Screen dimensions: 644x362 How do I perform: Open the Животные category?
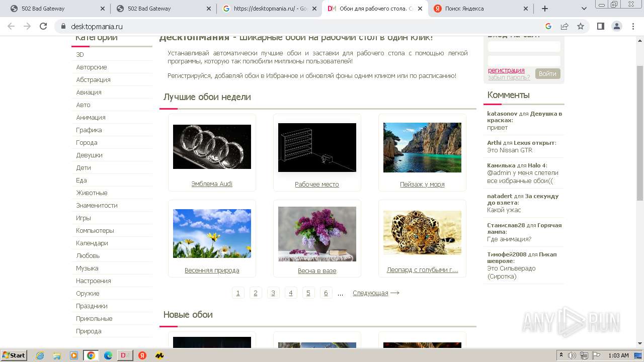click(92, 193)
